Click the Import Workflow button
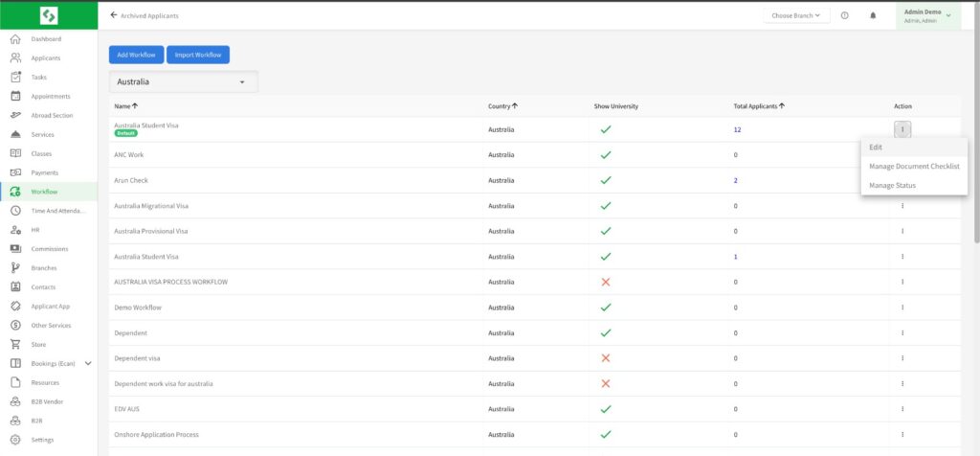The height and width of the screenshot is (456, 980). pos(198,55)
